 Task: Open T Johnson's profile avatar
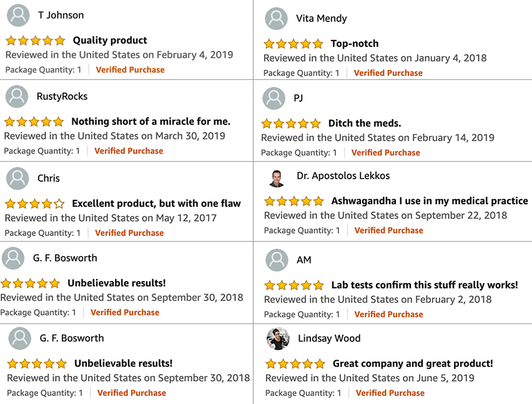[18, 15]
